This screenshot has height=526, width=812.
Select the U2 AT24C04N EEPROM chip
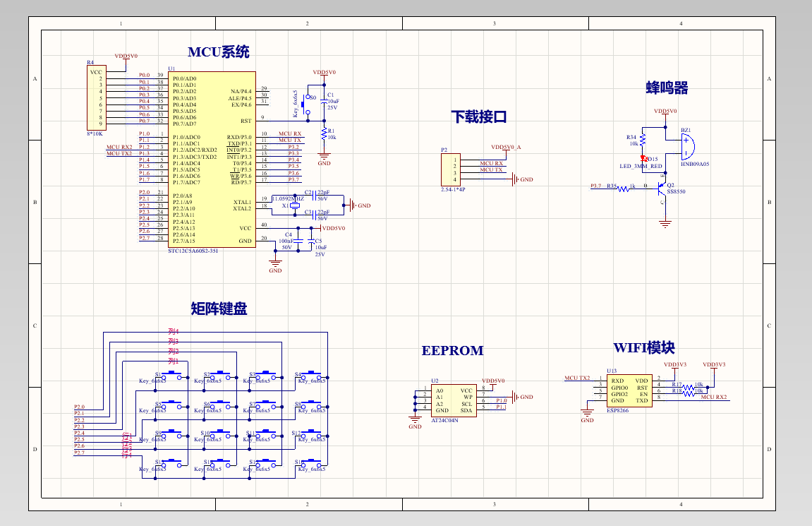point(454,400)
